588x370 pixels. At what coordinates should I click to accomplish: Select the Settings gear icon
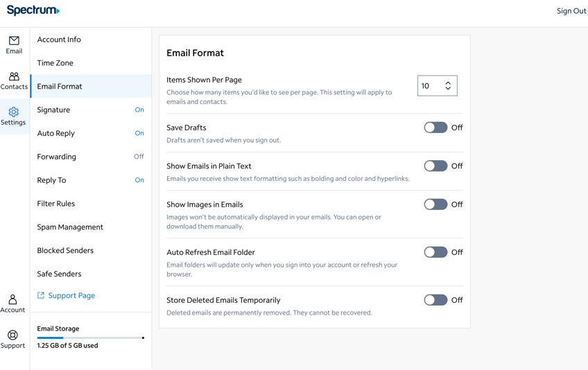pyautogui.click(x=13, y=112)
